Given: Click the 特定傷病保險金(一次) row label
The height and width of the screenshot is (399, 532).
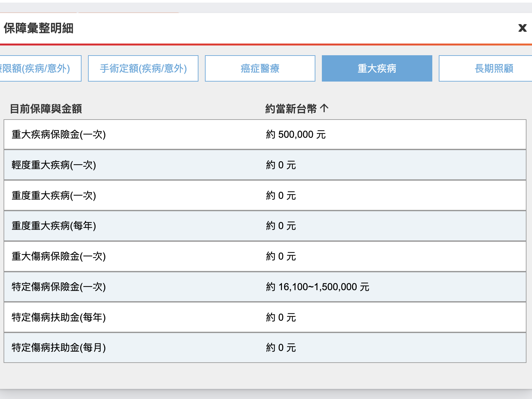Looking at the screenshot, I should [x=59, y=287].
